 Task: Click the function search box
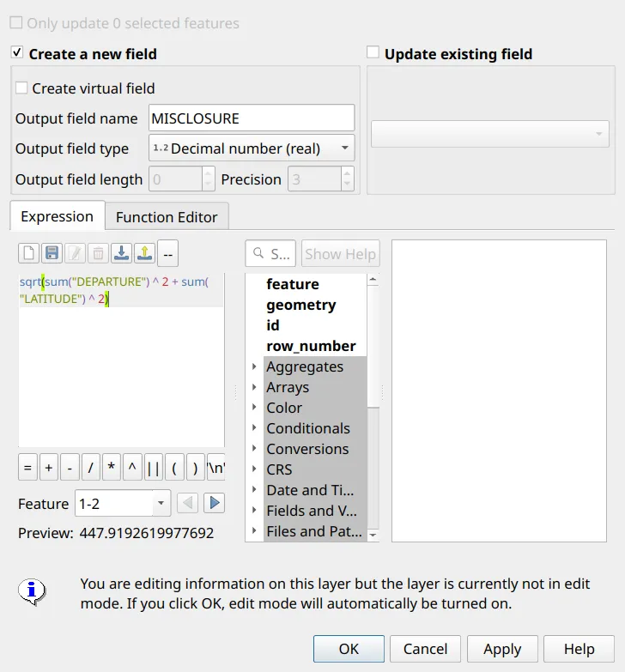tap(270, 254)
